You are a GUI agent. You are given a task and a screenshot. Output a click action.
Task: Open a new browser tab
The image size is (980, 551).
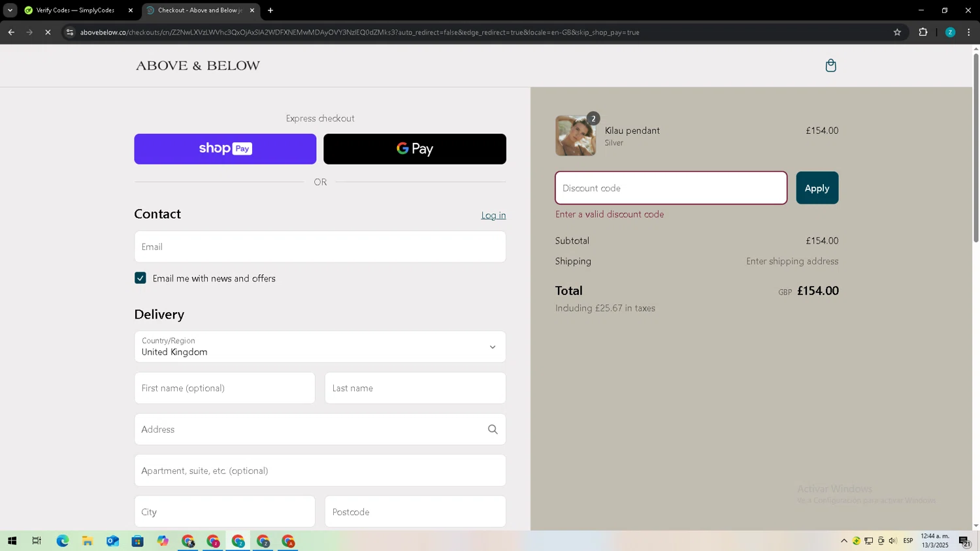point(270,10)
